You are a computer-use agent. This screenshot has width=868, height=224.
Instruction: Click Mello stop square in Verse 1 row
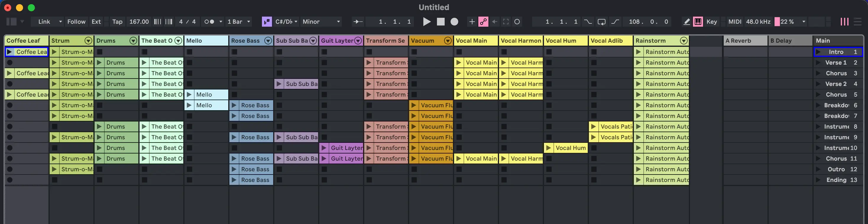(x=190, y=63)
